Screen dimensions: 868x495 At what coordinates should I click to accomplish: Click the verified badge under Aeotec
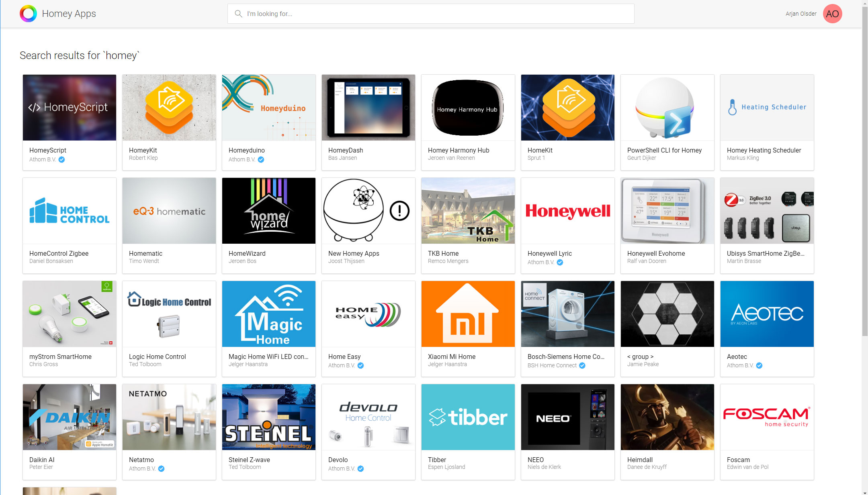point(759,365)
